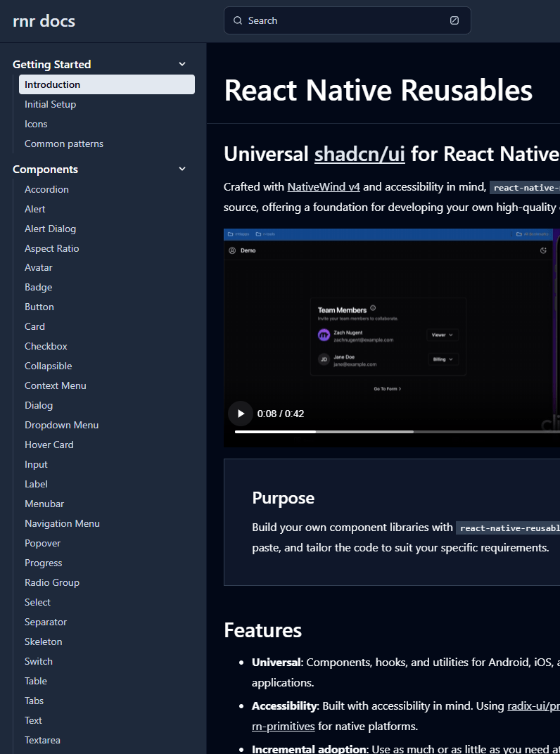
Task: Collapse the Components section
Action: point(182,169)
